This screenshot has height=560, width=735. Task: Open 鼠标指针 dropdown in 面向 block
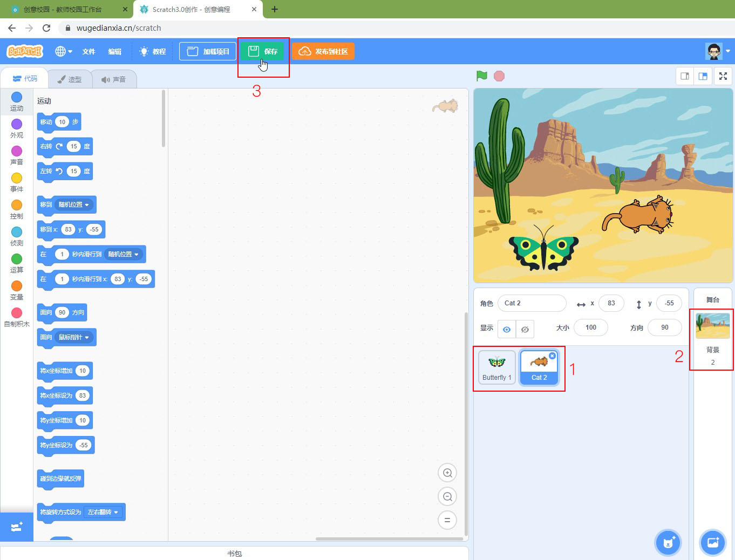pos(74,338)
